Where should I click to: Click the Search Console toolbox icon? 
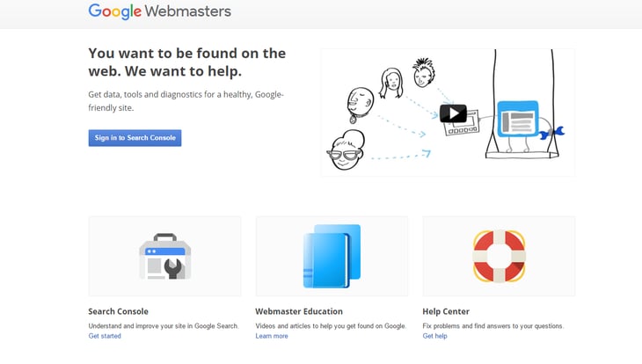165,257
